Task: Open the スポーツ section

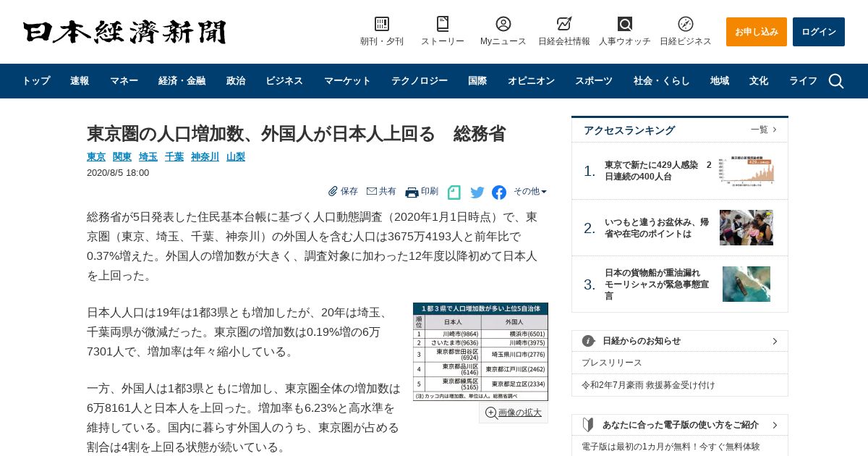Action: point(594,81)
